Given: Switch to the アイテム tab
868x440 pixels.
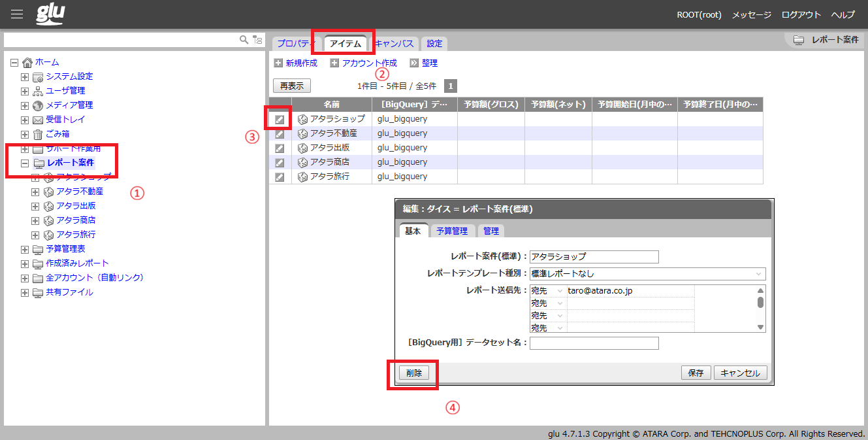Looking at the screenshot, I should tap(345, 43).
